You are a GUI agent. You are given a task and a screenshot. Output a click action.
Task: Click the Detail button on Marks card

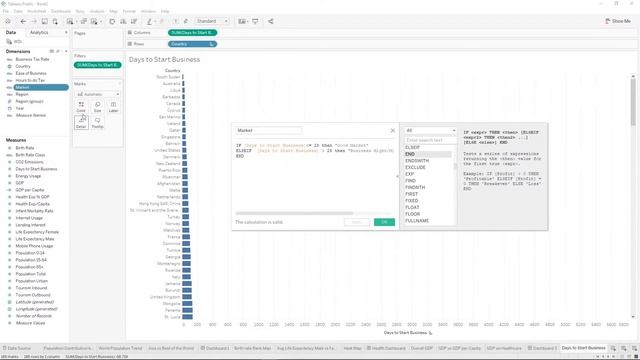[81, 122]
